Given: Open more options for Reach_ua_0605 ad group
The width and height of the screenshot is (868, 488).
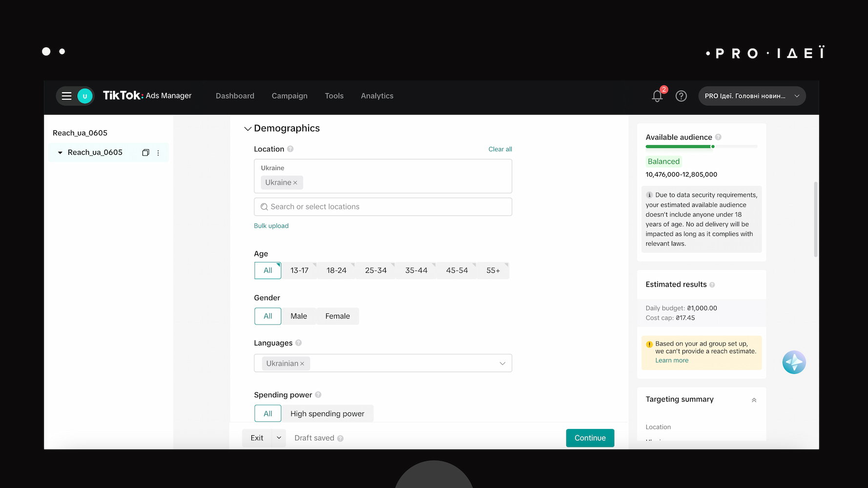Looking at the screenshot, I should click(158, 153).
